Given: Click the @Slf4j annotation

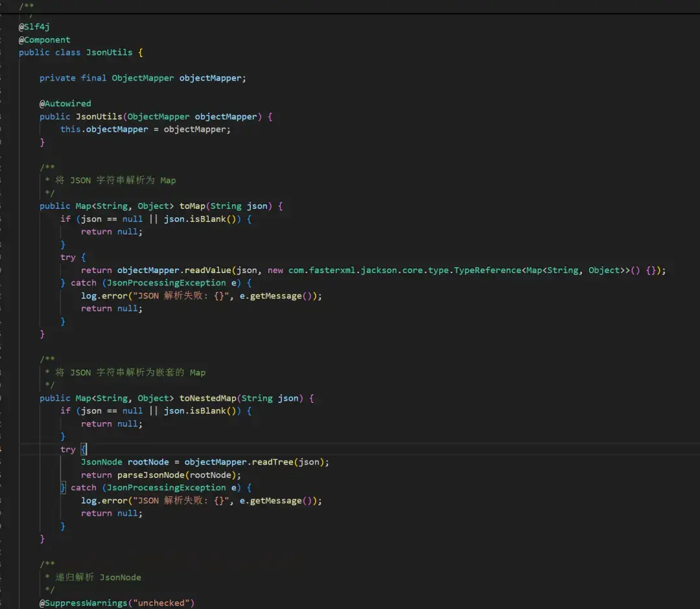Looking at the screenshot, I should [x=34, y=27].
